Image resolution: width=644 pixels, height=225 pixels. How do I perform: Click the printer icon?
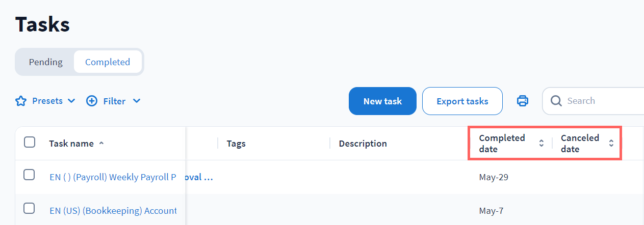(x=523, y=101)
